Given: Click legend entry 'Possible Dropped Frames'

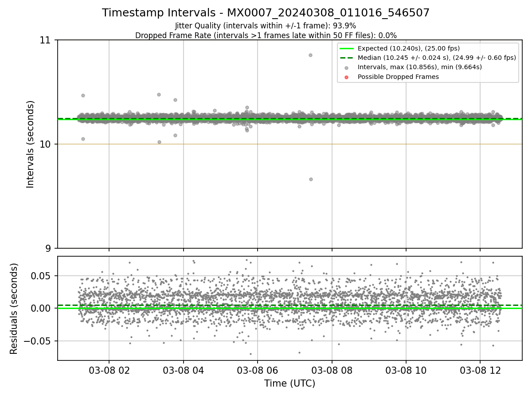Looking at the screenshot, I should click(x=398, y=77).
